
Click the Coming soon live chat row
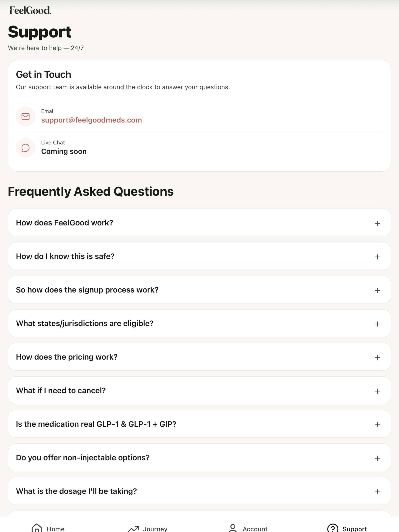tap(199, 148)
